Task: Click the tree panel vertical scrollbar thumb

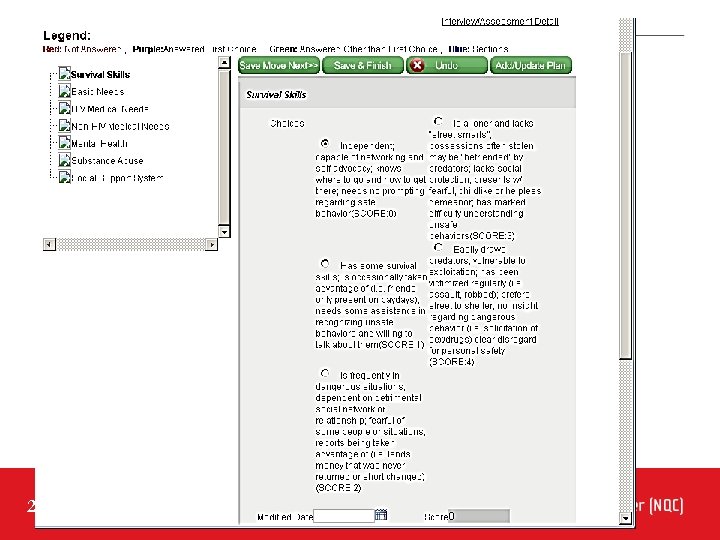Action: click(x=224, y=147)
